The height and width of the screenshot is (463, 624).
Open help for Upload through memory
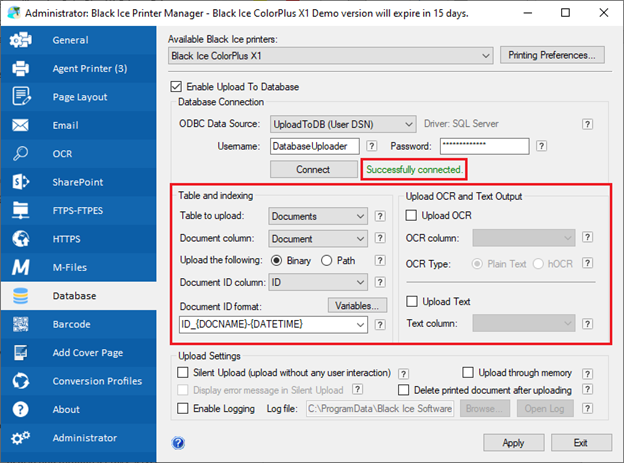(x=587, y=374)
